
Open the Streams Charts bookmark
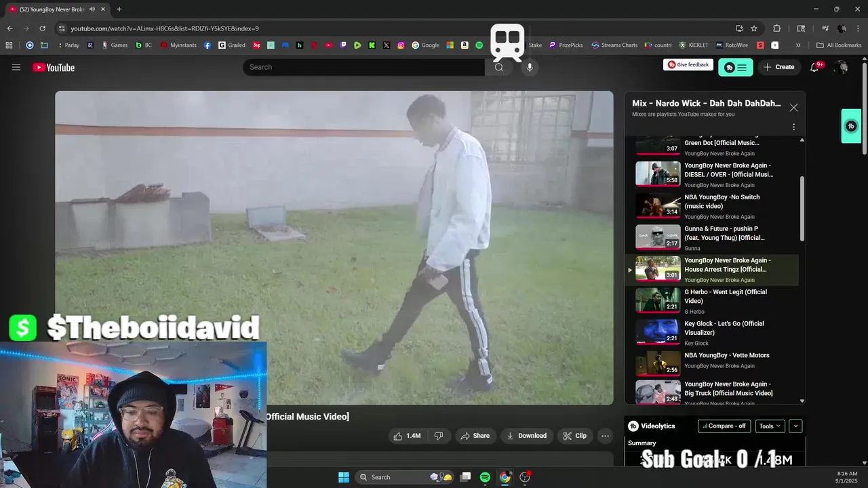[614, 45]
